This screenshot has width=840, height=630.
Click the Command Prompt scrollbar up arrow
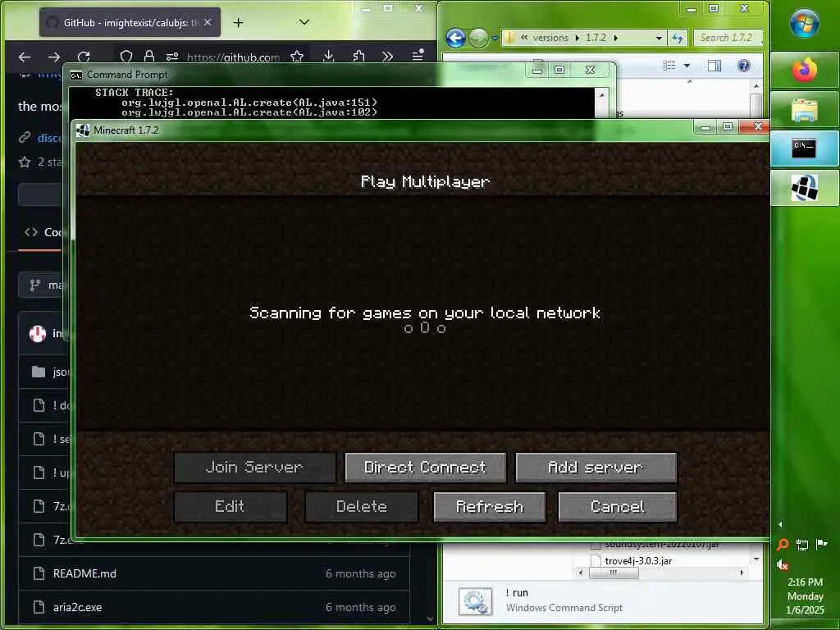[602, 95]
